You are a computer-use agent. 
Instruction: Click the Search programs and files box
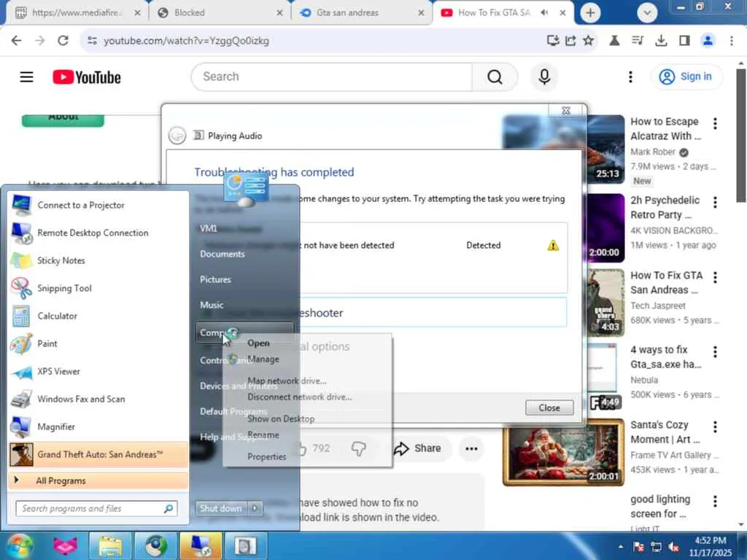97,508
